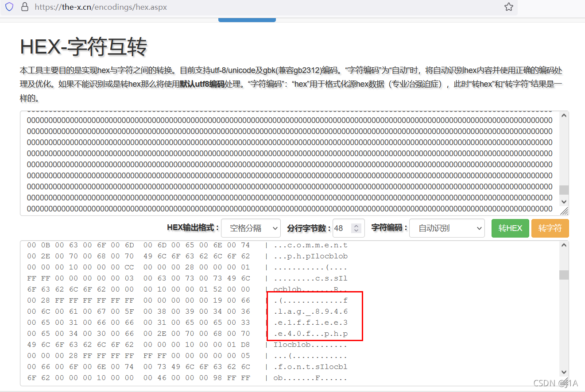The width and height of the screenshot is (585, 392).
Task: Click the text 'ob.......F......'
Action: click(x=310, y=378)
